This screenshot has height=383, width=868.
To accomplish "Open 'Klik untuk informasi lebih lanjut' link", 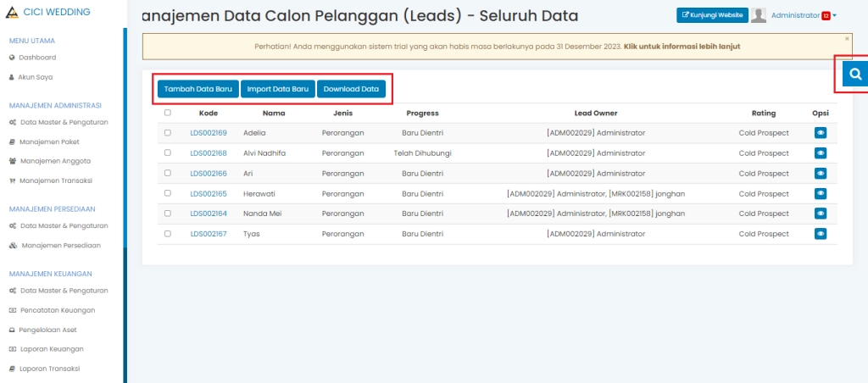I will 682,47.
